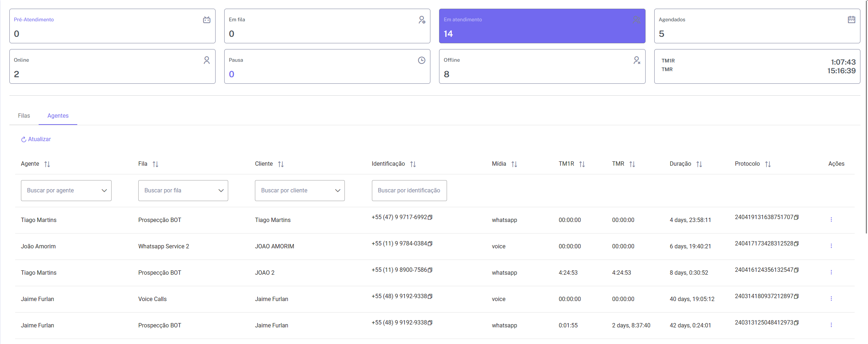Click the sort icon next to Agente column
Screen dimensions: 868x344
pos(47,164)
